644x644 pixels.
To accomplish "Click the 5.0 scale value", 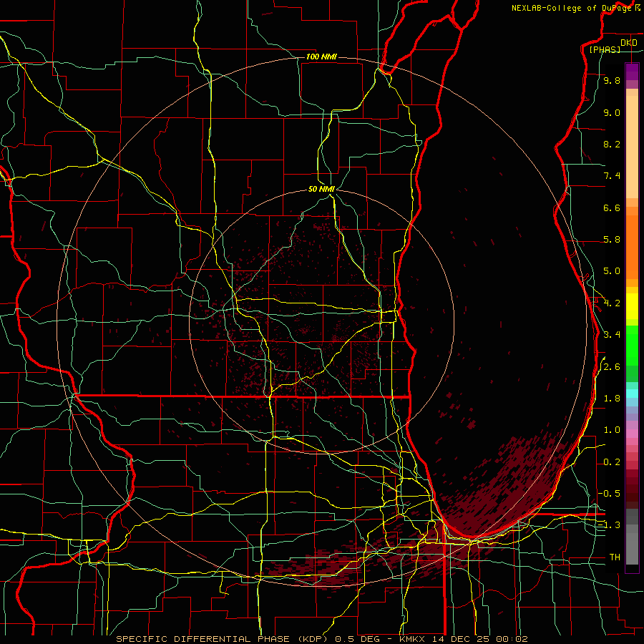I will click(x=612, y=271).
